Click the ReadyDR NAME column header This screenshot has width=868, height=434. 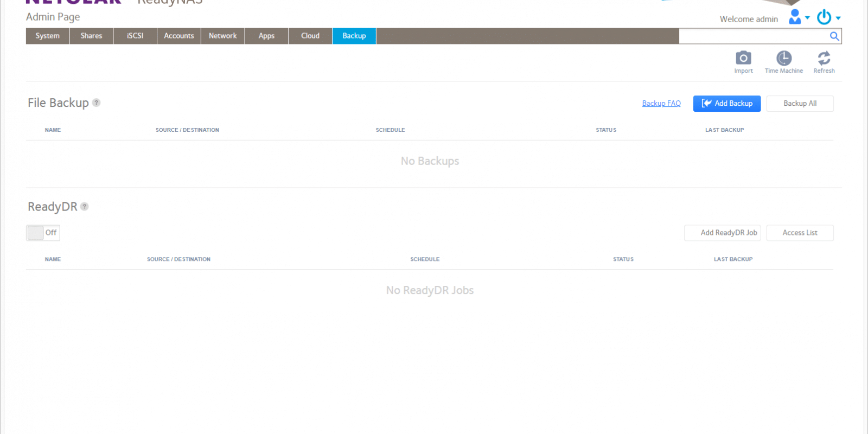(53, 259)
